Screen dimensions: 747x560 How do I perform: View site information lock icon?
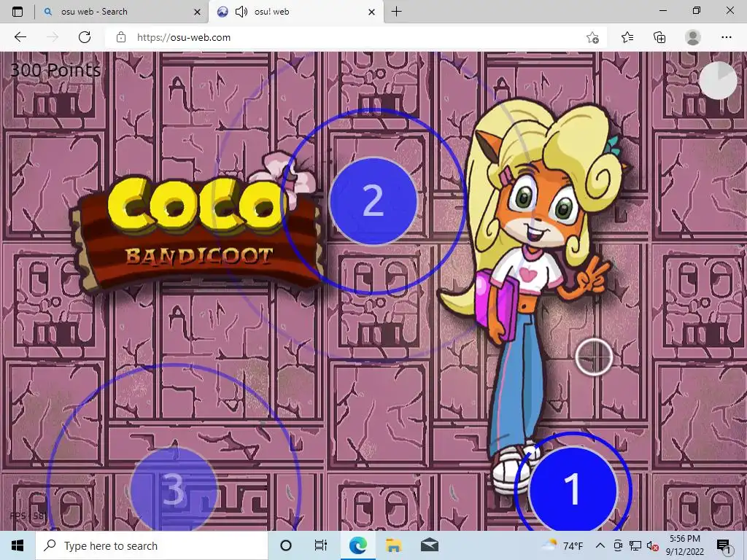pyautogui.click(x=121, y=37)
